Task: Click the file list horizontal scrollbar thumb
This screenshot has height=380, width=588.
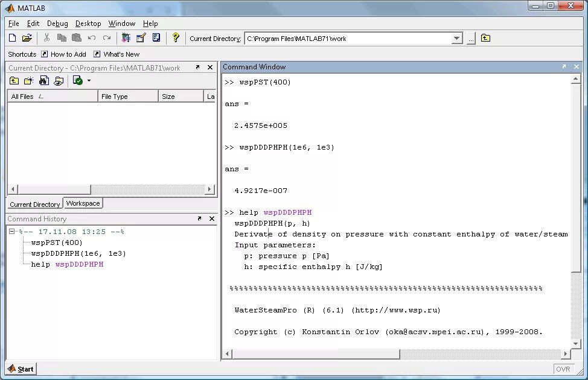Action: coord(54,189)
